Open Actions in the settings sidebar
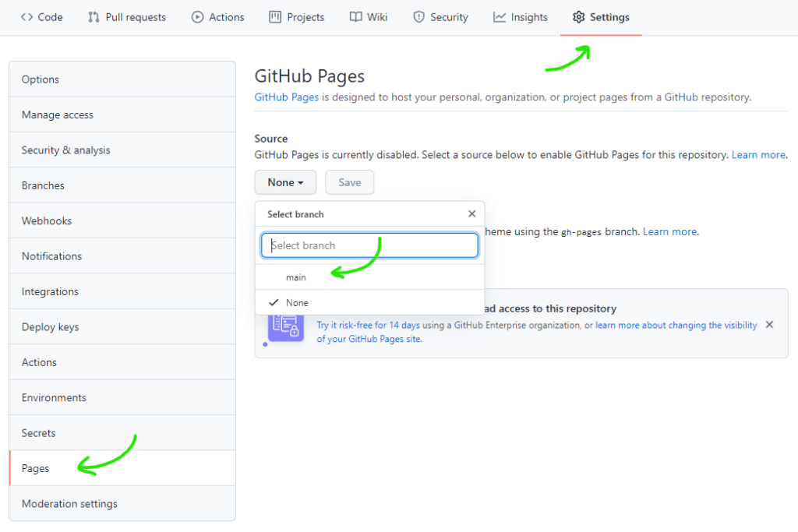The width and height of the screenshot is (798, 532). pos(122,362)
